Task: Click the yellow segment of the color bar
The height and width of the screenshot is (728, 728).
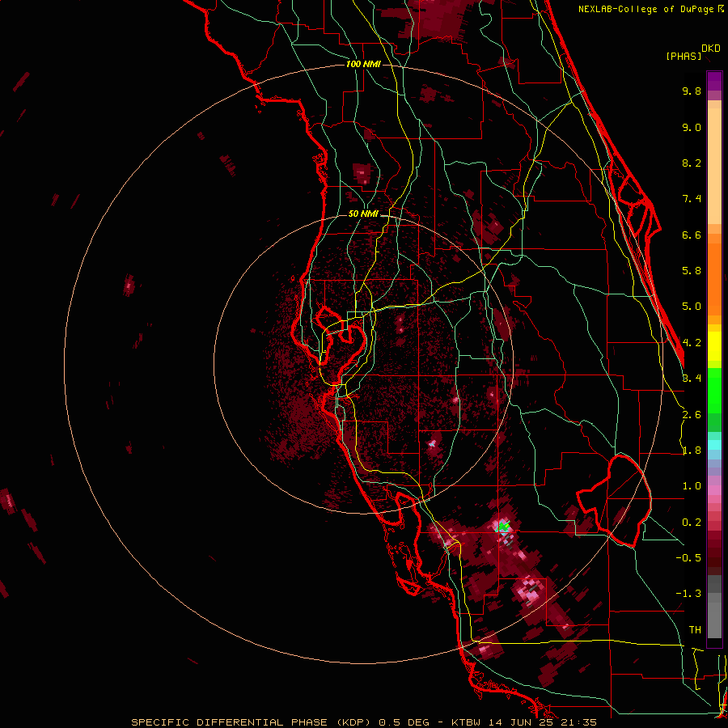Action: 714,346
